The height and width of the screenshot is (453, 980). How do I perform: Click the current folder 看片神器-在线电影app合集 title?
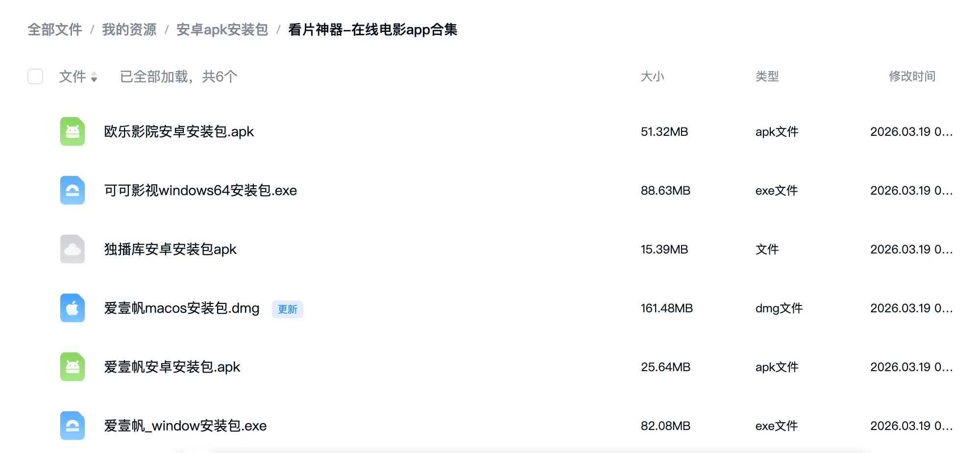pyautogui.click(x=372, y=30)
